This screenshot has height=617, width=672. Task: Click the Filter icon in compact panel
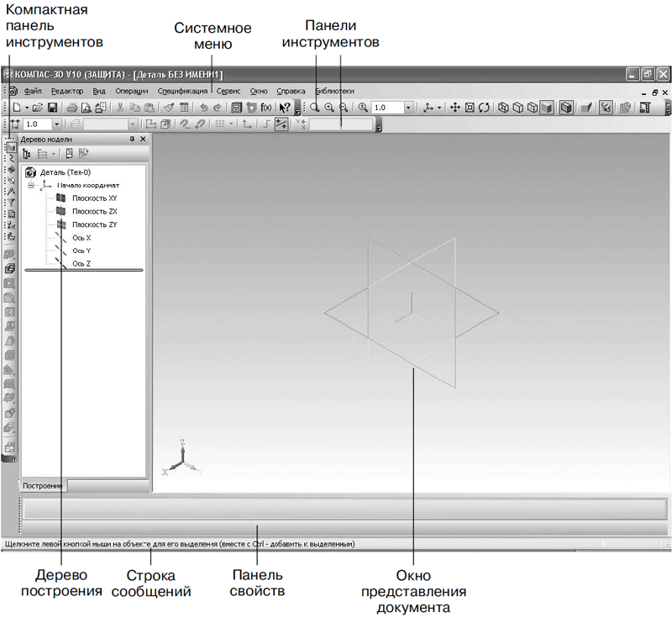coord(11,203)
